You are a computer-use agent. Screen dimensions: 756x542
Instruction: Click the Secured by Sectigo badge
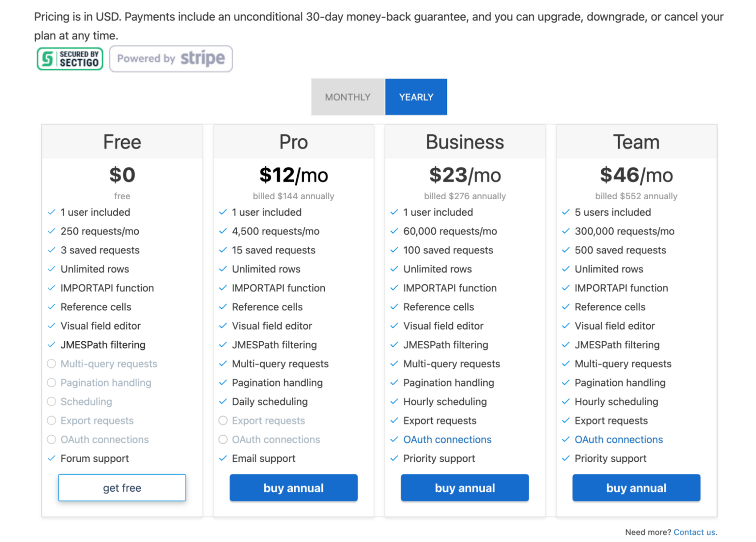pos(69,59)
